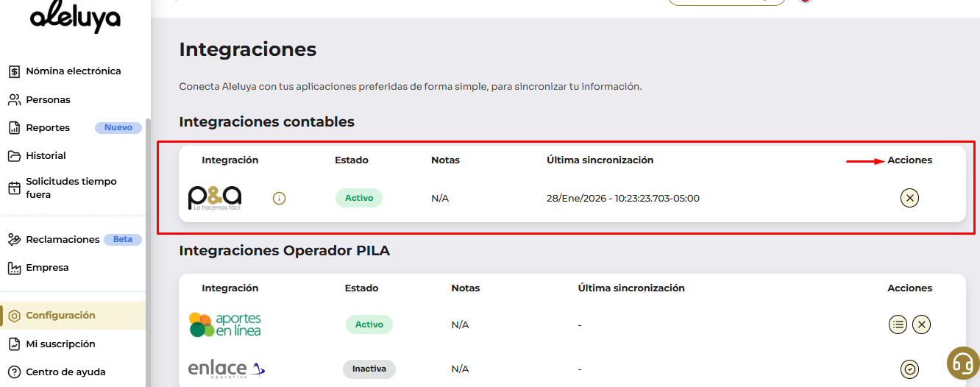Viewport: 980px width, 387px height.
Task: Navigate to Reclamaciones Beta section
Action: click(63, 240)
